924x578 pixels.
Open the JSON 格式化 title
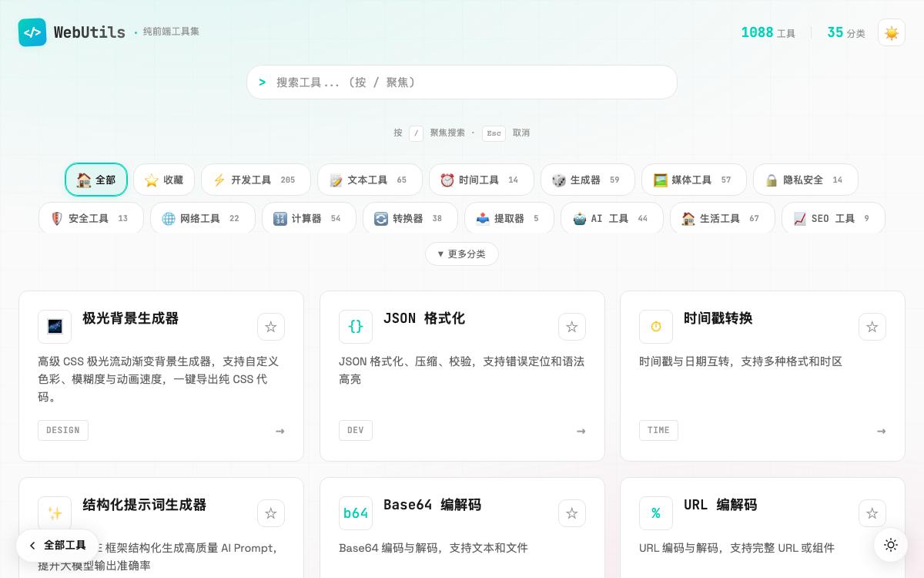[x=424, y=318]
